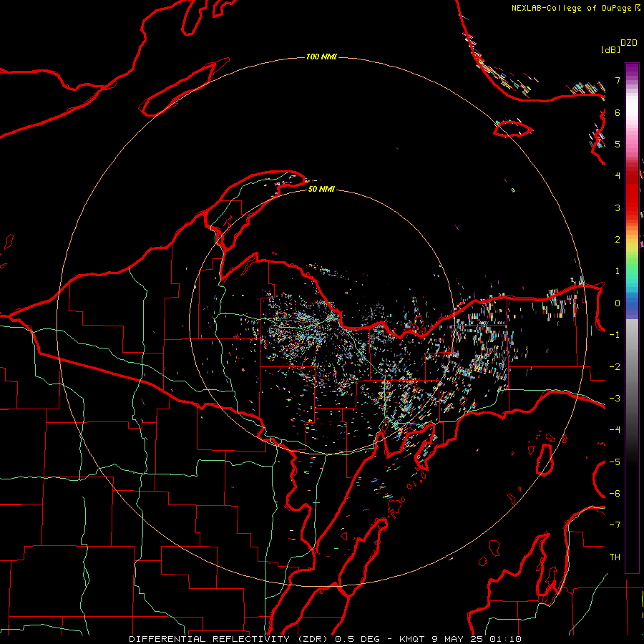Click the 6 dB value on the legend
Screen dimensions: 644x644
618,112
